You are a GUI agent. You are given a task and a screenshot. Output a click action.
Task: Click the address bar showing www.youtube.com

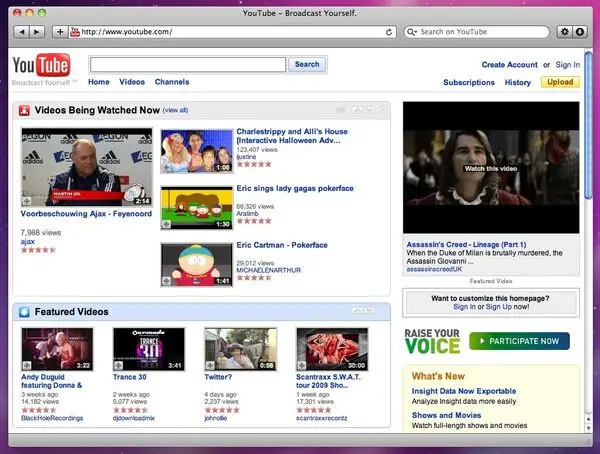point(232,32)
